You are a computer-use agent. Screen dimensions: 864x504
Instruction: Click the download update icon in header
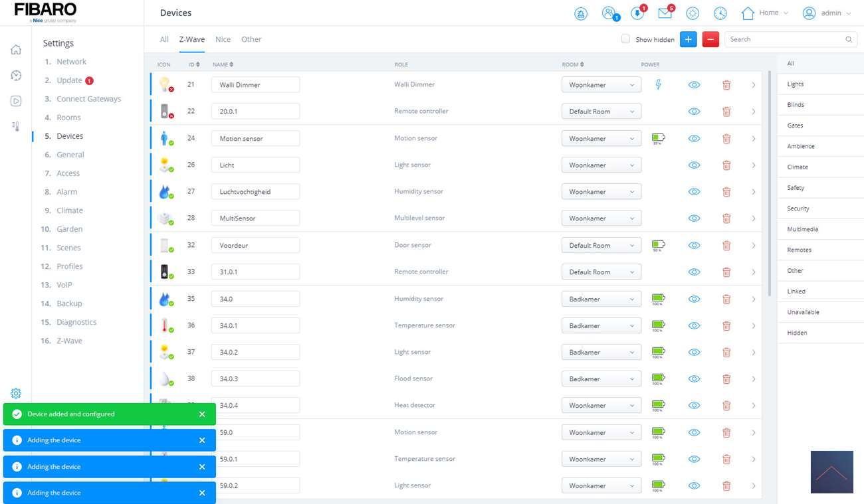637,13
